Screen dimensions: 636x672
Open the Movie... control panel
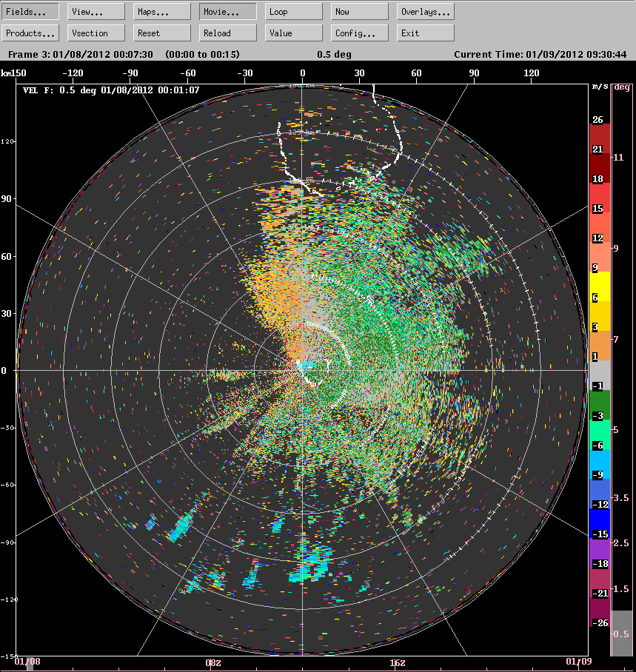point(228,12)
